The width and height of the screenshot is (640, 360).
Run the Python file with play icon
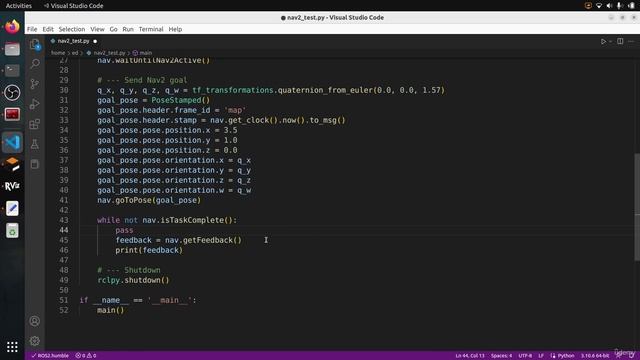pos(603,41)
